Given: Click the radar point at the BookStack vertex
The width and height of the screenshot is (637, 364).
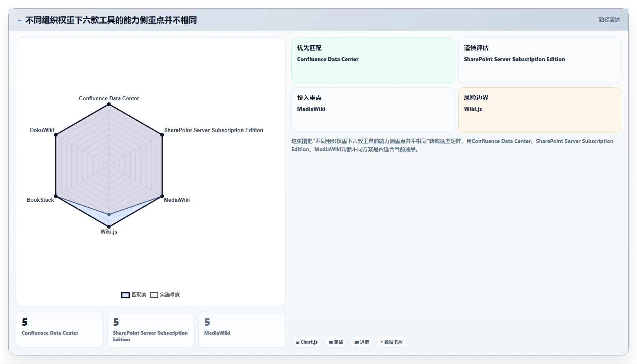Looking at the screenshot, I should coord(56,196).
